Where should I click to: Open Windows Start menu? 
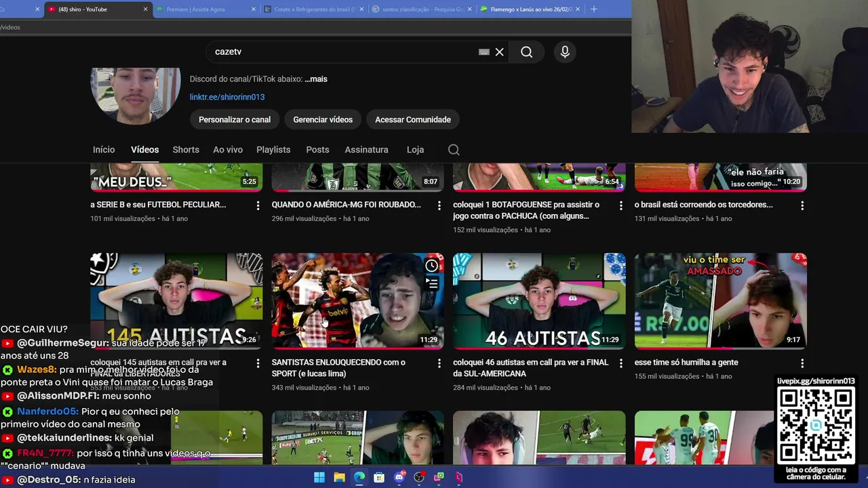319,477
